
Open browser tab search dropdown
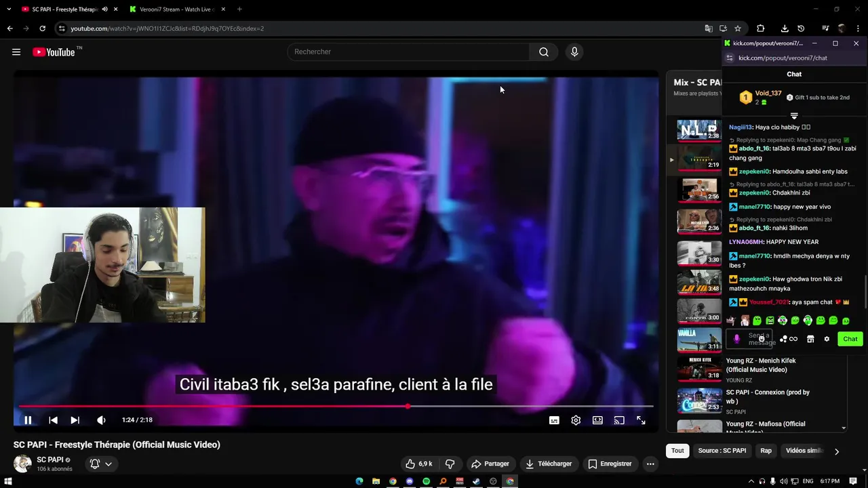tap(9, 9)
